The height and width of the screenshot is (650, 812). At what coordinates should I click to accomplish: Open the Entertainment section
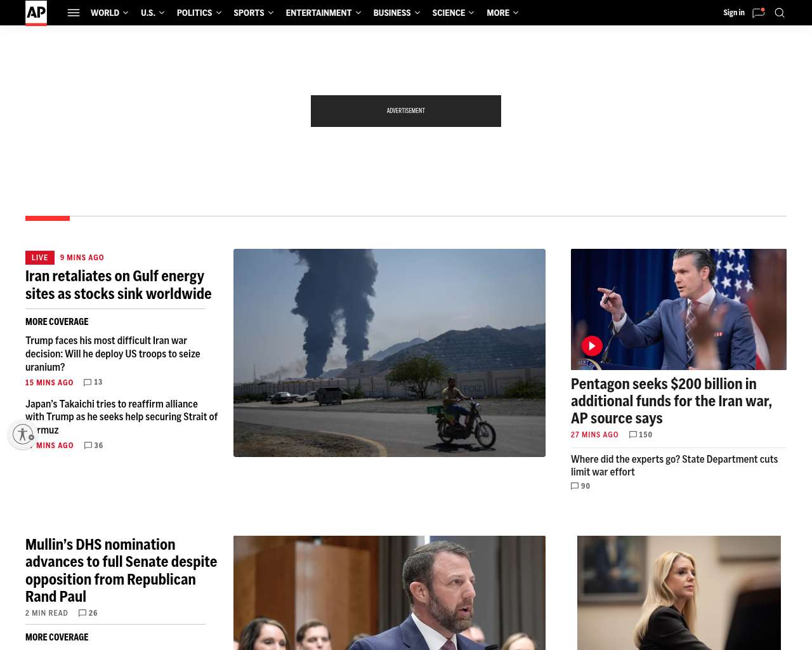click(x=318, y=13)
